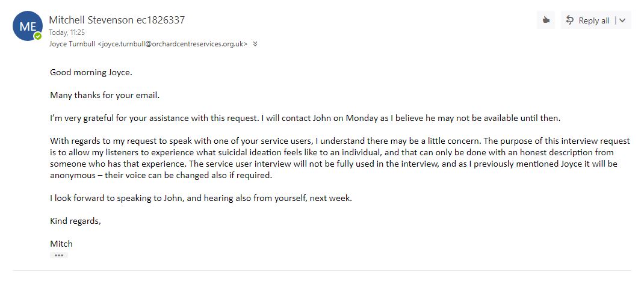Click the Reply all curved arrows icon
Image resolution: width=644 pixels, height=281 pixels.
569,20
